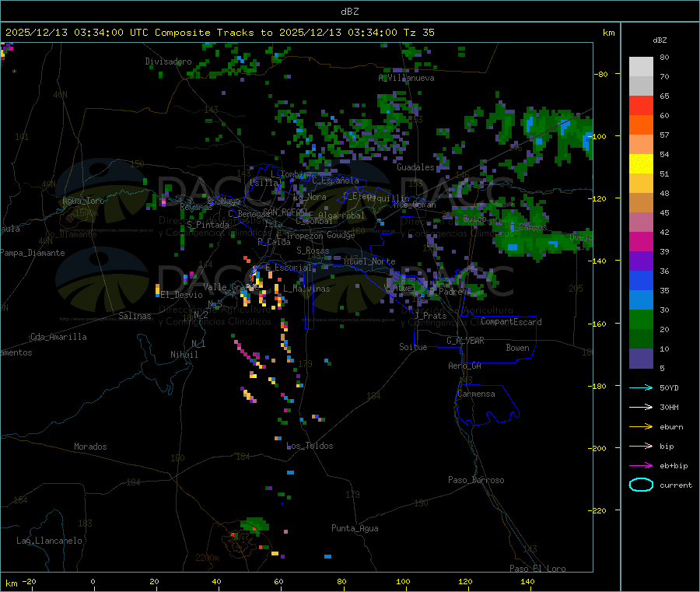Click the A_Villanueva map label
Viewport: 700px width, 592px height.
click(406, 78)
